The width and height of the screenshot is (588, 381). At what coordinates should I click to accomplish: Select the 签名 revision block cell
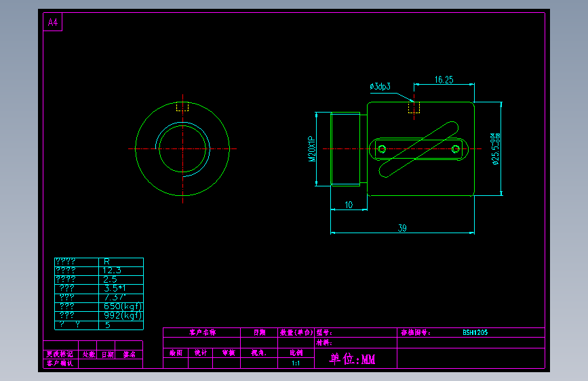pos(130,355)
